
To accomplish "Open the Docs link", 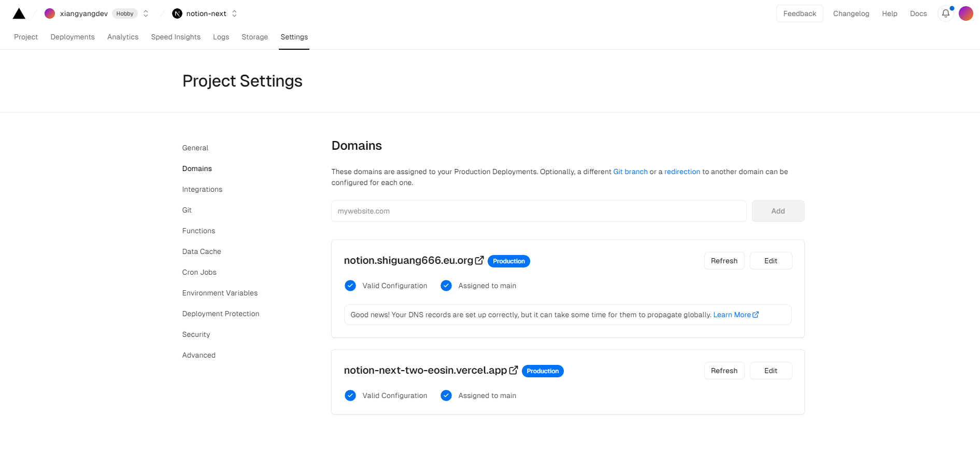I will point(918,13).
